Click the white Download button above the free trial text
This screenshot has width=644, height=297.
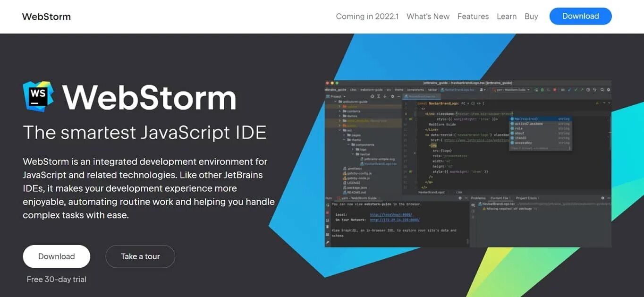[x=56, y=256]
